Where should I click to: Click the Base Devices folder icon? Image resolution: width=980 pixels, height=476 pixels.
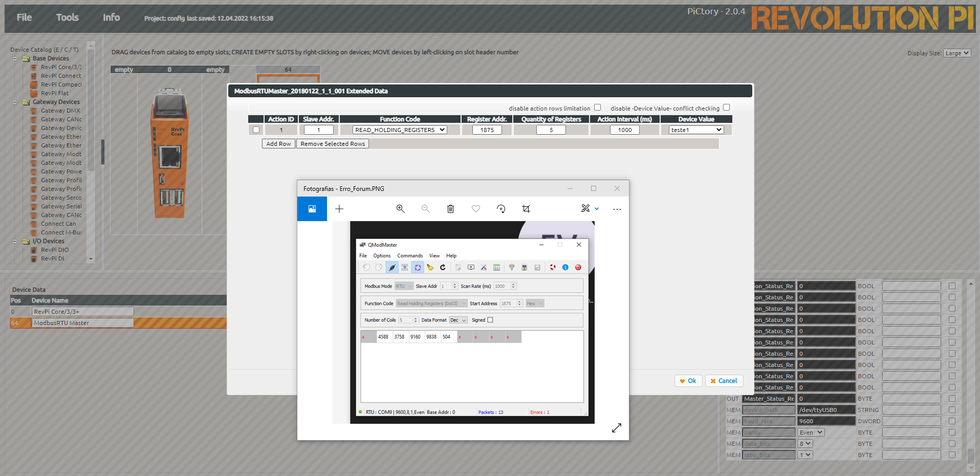[26, 58]
